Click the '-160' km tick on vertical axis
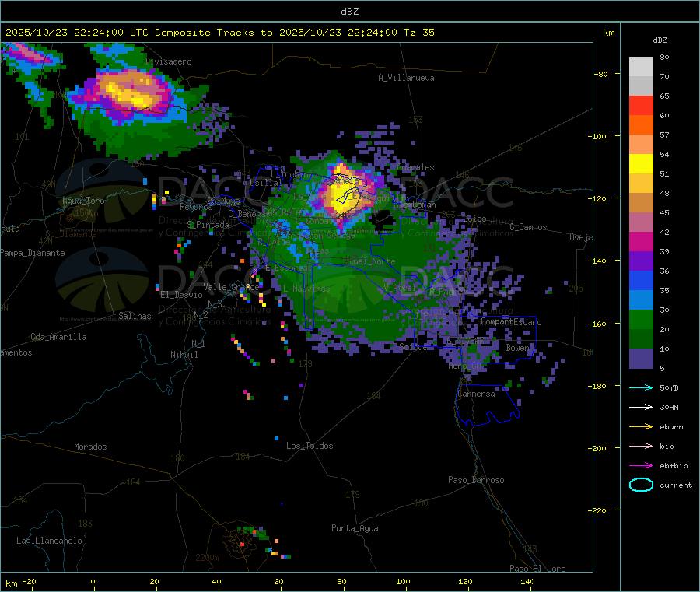The width and height of the screenshot is (700, 592). [599, 324]
